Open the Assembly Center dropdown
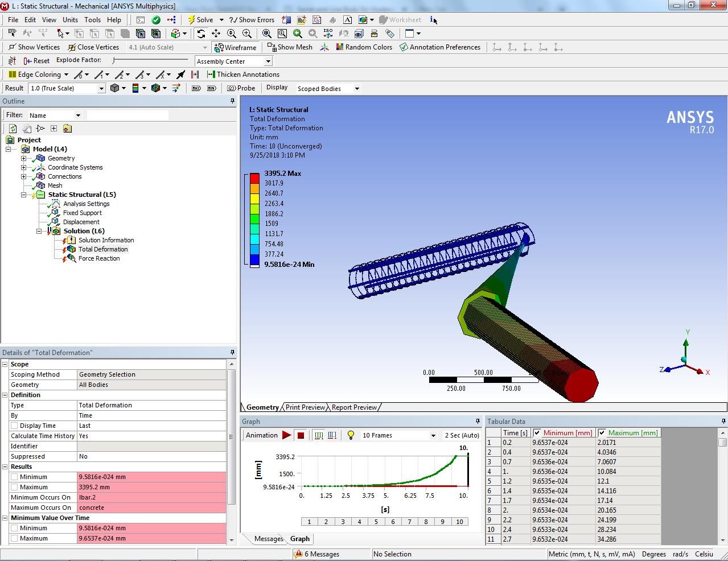Screen dimensions: 728x561 [268, 61]
